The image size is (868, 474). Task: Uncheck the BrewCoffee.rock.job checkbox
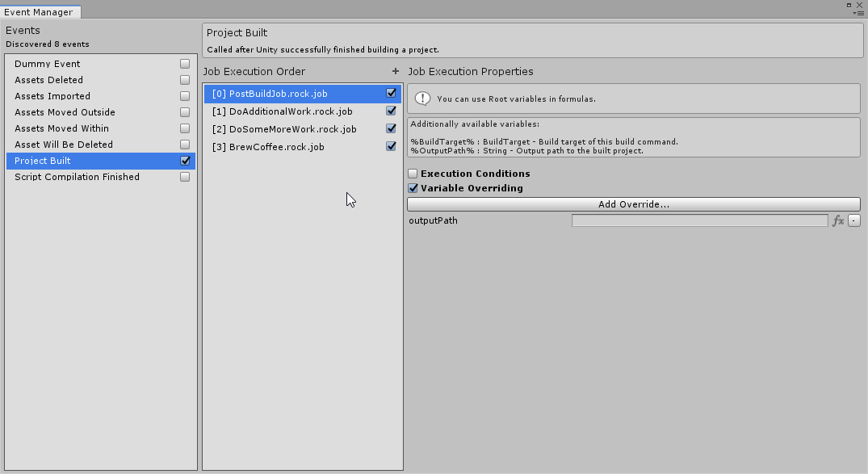[x=392, y=147]
